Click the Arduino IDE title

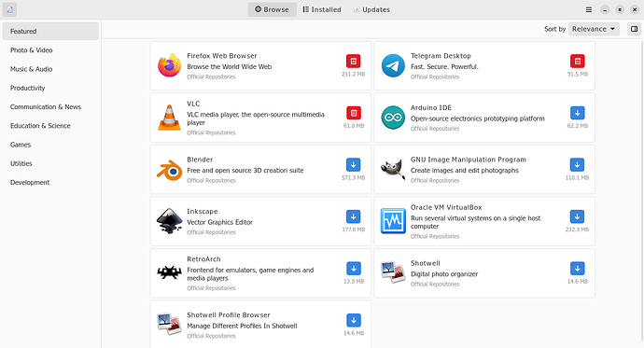tap(431, 107)
